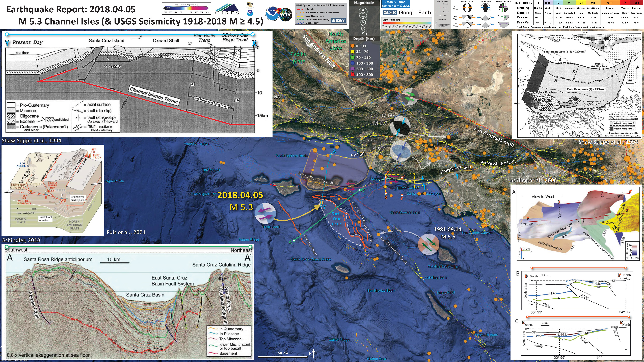Click the yellow 33 - 70 depth dot
Screen dimensions: 644x362
click(353, 52)
